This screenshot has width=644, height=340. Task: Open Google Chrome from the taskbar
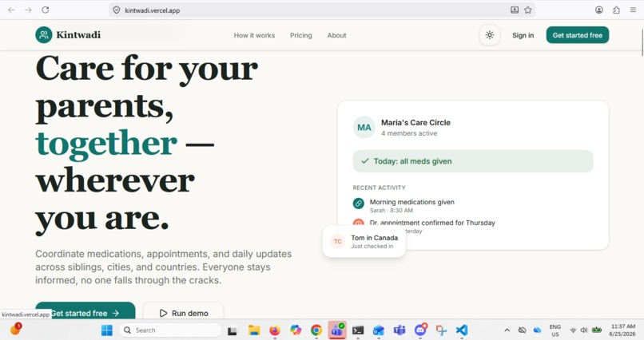(x=316, y=330)
